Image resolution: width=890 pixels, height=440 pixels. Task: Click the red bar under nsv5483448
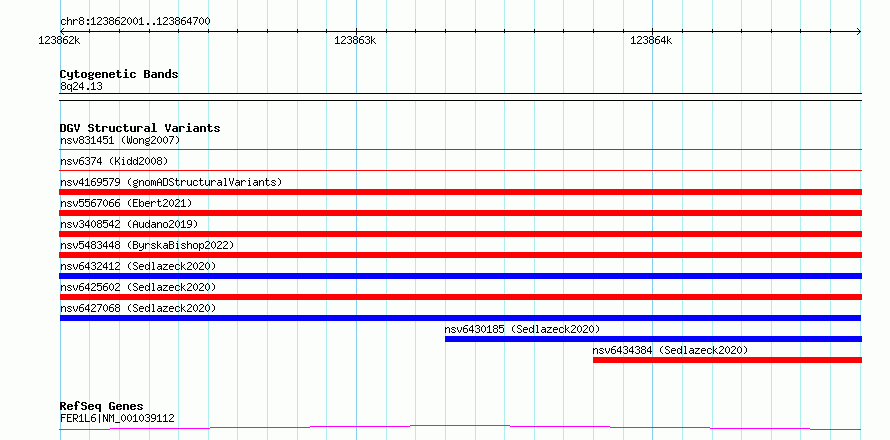point(460,255)
